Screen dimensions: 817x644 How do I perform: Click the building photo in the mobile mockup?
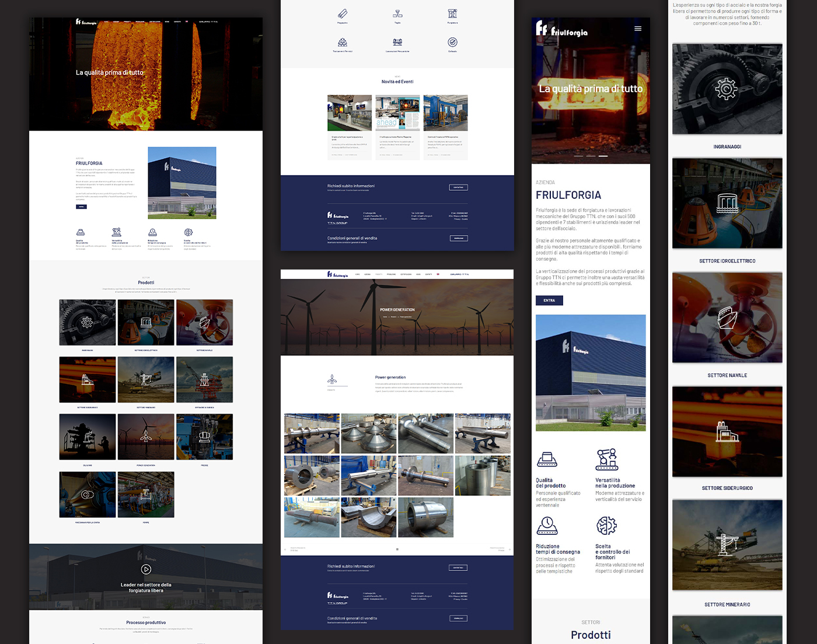[591, 373]
